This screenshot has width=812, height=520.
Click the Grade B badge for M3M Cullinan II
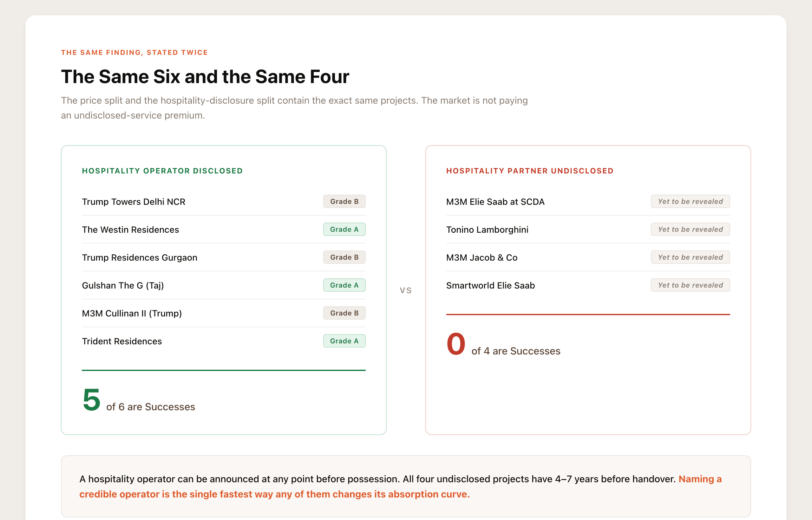click(x=344, y=313)
